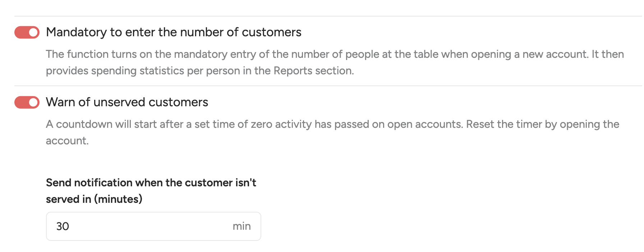Click the "Warn of unserved customers" heading
The width and height of the screenshot is (644, 252).
(x=127, y=102)
